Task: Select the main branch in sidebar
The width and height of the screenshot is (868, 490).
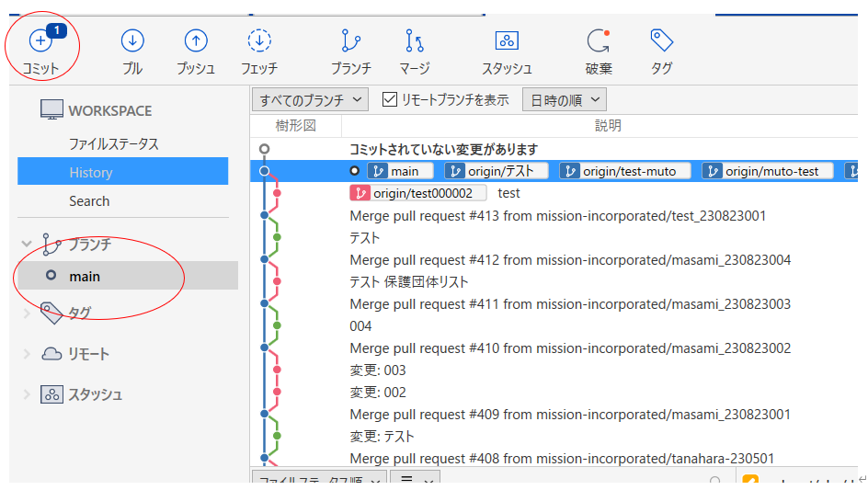Action: 85,276
